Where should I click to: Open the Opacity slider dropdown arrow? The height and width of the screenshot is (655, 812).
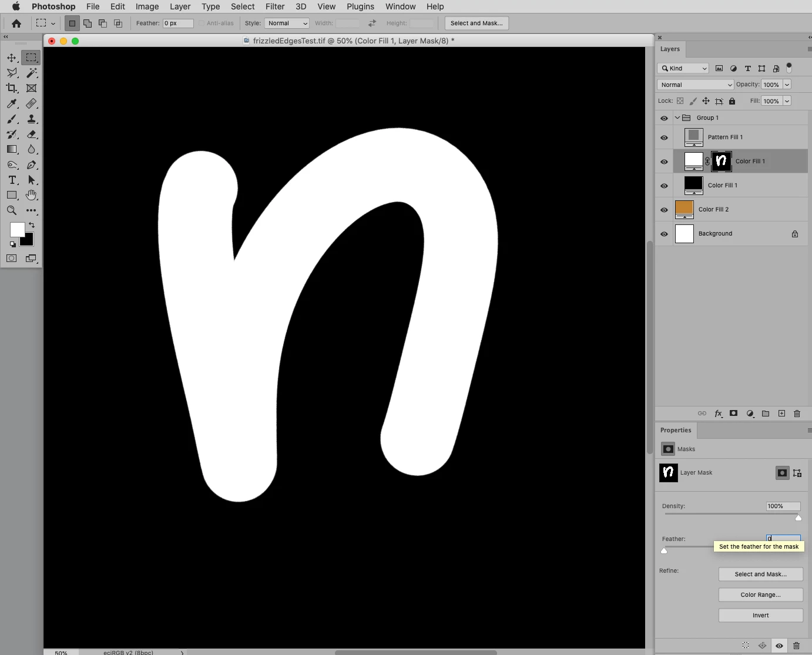[x=787, y=85]
